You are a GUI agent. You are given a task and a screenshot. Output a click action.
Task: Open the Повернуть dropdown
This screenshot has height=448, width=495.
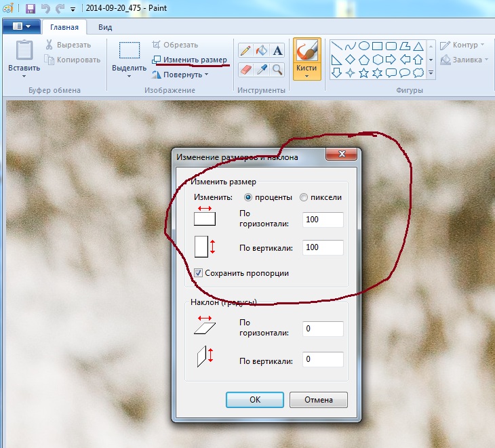[x=180, y=75]
